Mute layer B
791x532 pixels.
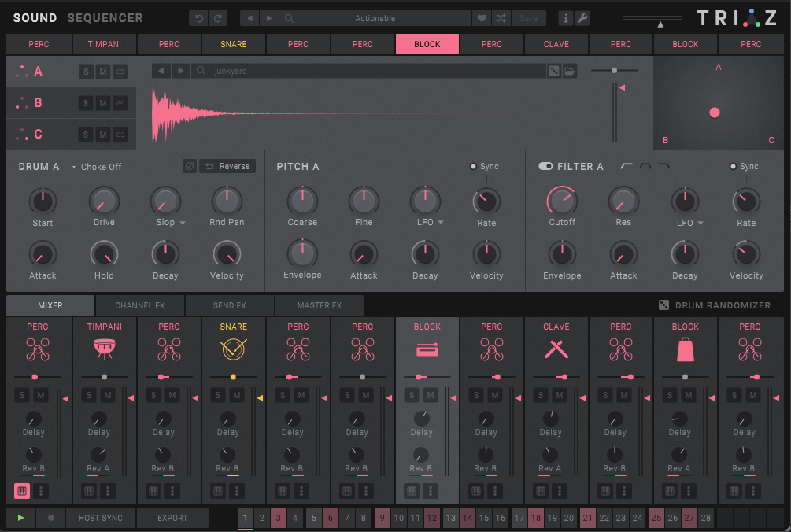point(103,103)
